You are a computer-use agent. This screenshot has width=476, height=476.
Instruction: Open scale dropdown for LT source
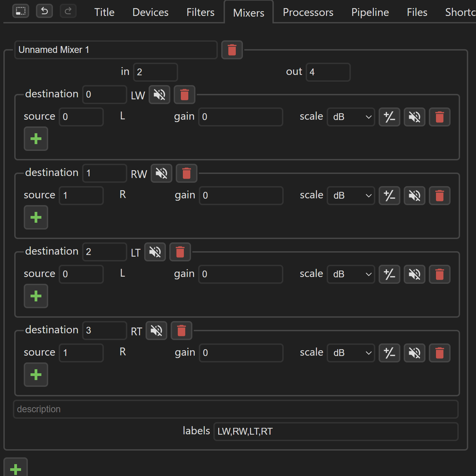point(351,274)
